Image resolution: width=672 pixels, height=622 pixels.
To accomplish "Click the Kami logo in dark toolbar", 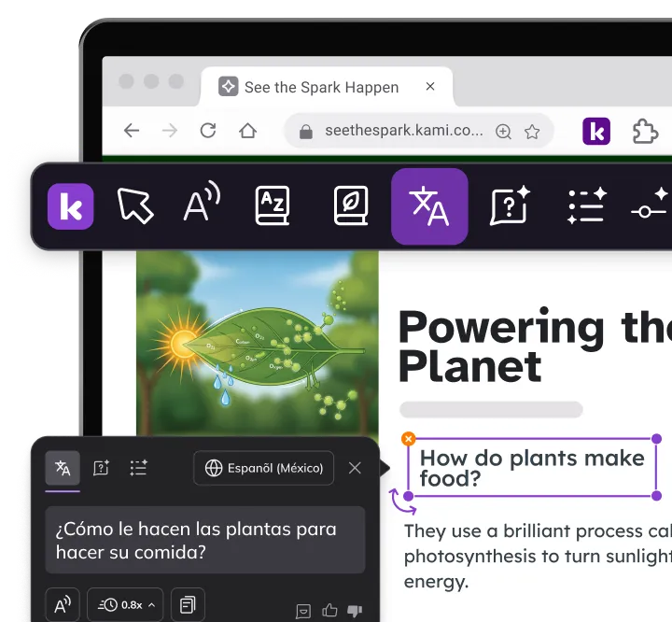I will (x=71, y=206).
